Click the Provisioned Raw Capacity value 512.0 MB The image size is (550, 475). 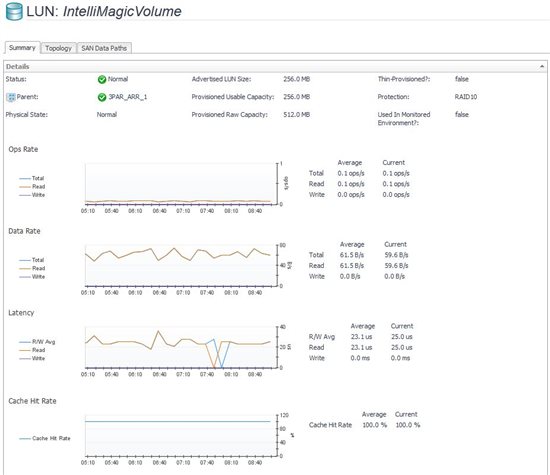pos(297,115)
